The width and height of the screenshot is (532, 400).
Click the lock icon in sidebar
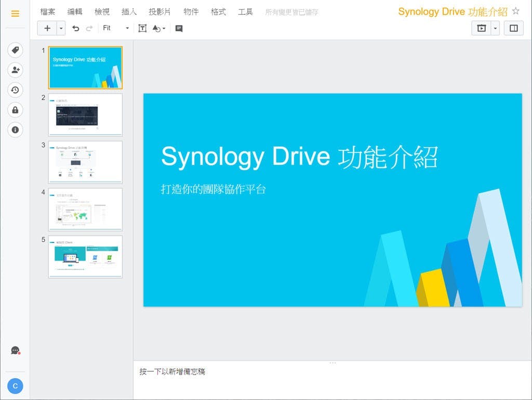(x=15, y=110)
